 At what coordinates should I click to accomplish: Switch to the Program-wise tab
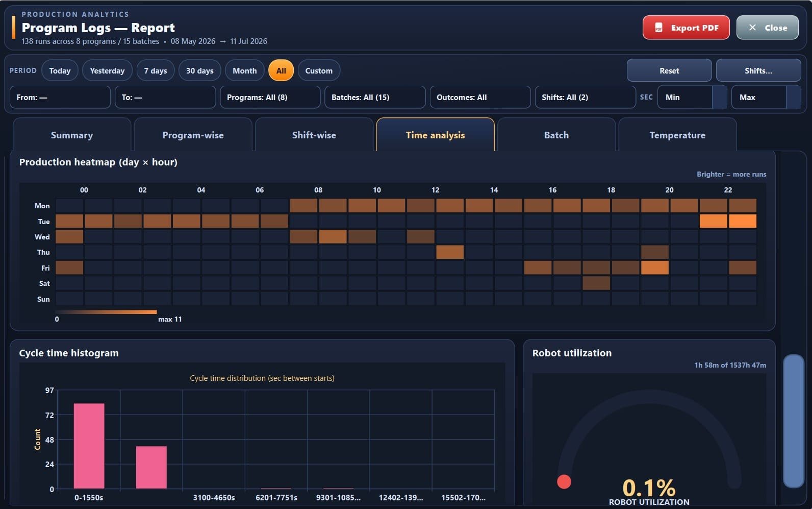[193, 135]
